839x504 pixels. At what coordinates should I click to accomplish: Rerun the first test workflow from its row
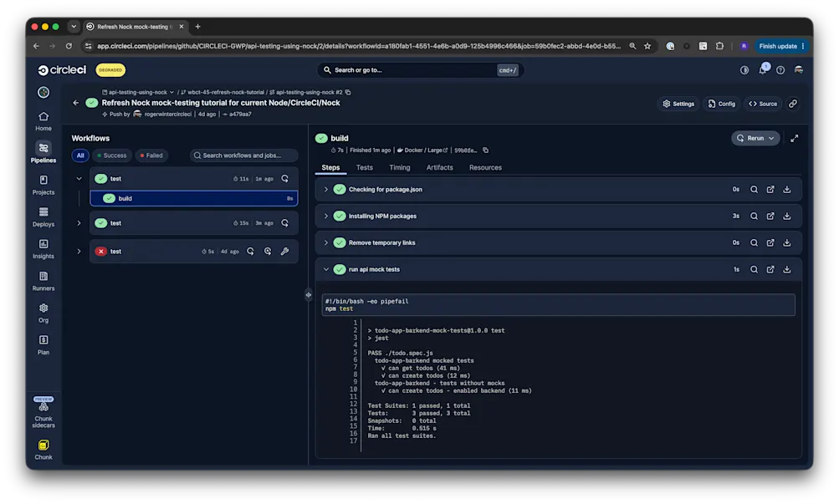284,179
